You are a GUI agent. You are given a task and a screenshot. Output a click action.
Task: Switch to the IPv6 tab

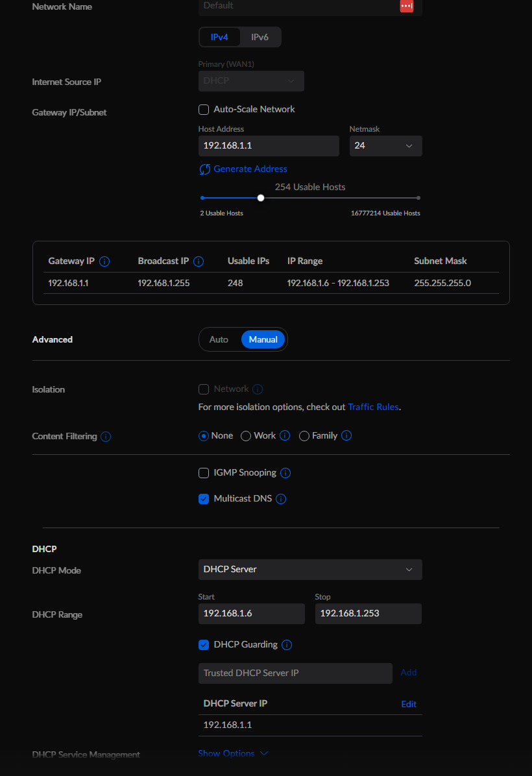260,37
